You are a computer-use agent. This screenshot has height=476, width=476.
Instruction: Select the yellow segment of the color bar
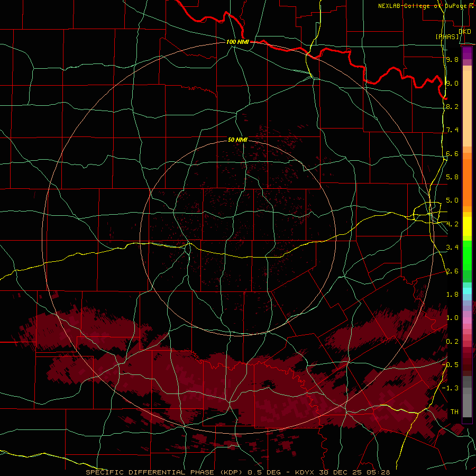467,226
